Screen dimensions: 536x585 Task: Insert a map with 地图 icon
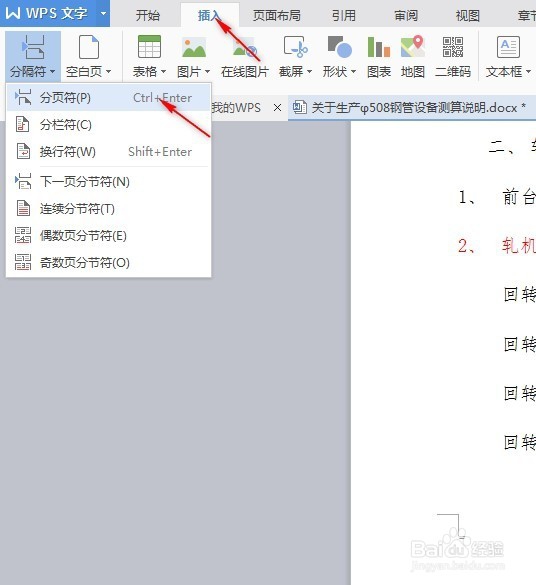pyautogui.click(x=413, y=47)
